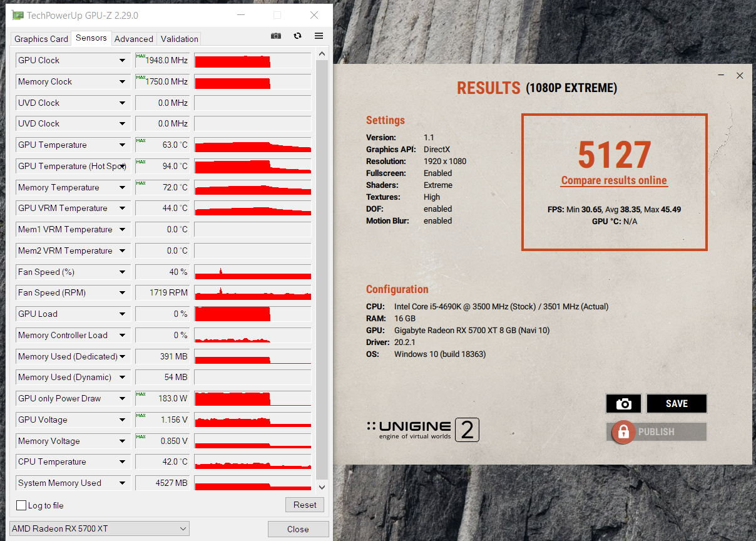Click the Reset button in GPU-Z
This screenshot has width=756, height=541.
(305, 505)
